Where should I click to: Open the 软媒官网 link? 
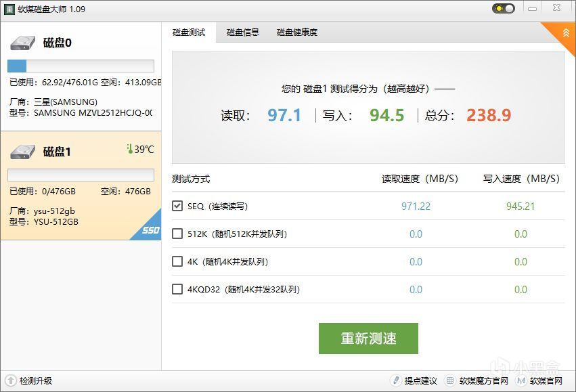[x=546, y=381]
